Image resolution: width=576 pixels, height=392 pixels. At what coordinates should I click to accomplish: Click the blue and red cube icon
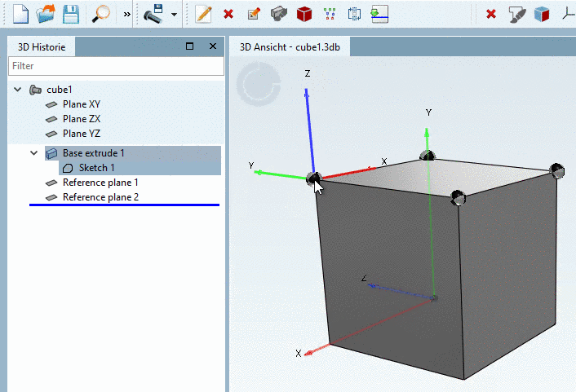tap(542, 15)
